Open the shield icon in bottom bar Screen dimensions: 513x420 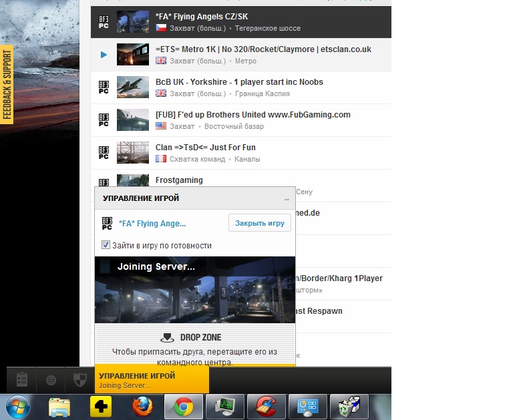click(x=80, y=380)
